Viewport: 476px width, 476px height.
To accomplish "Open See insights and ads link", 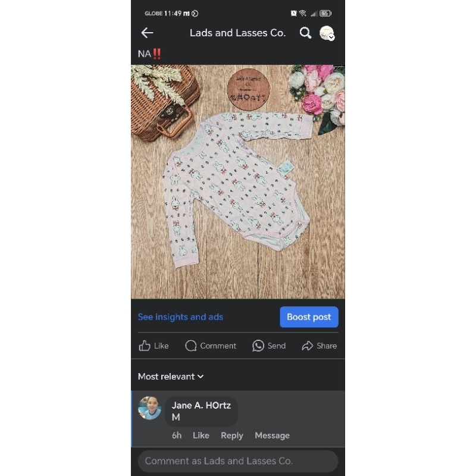I will coord(180,317).
